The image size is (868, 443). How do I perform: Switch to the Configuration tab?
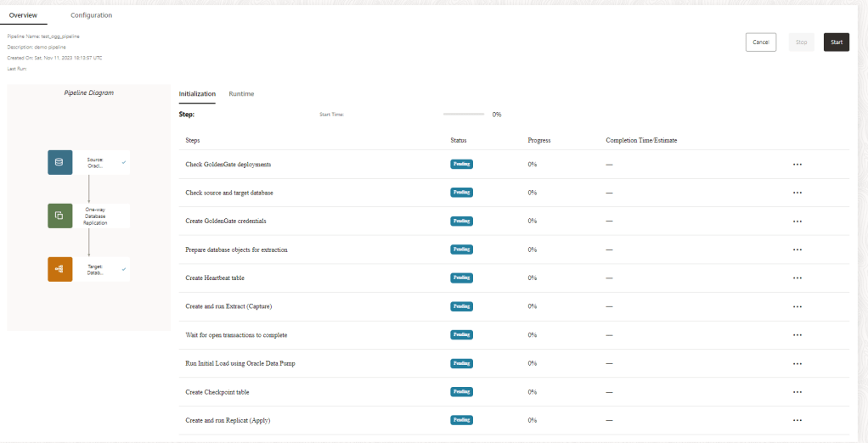pyautogui.click(x=91, y=15)
